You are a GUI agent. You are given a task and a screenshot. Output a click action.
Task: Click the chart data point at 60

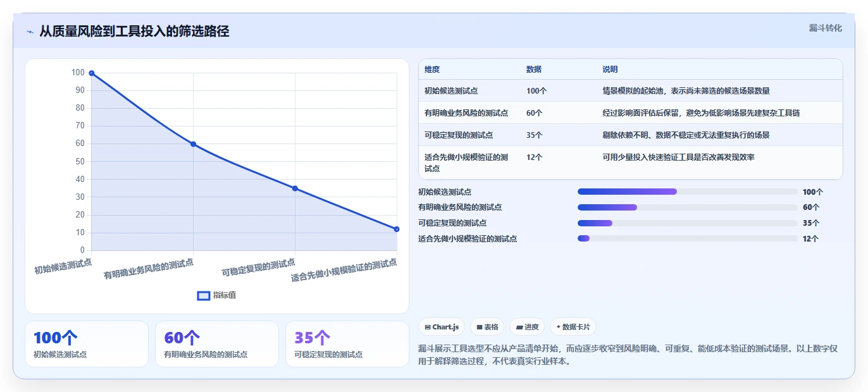click(193, 144)
